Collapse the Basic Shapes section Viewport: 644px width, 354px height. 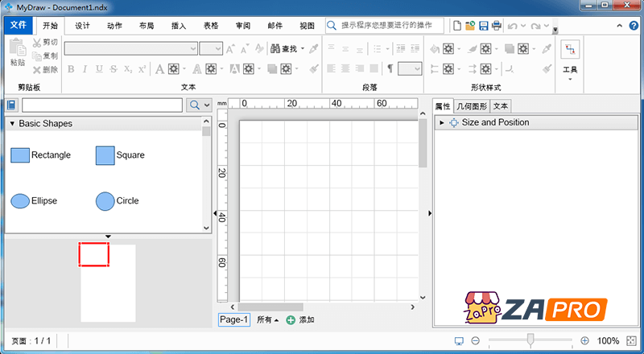12,124
